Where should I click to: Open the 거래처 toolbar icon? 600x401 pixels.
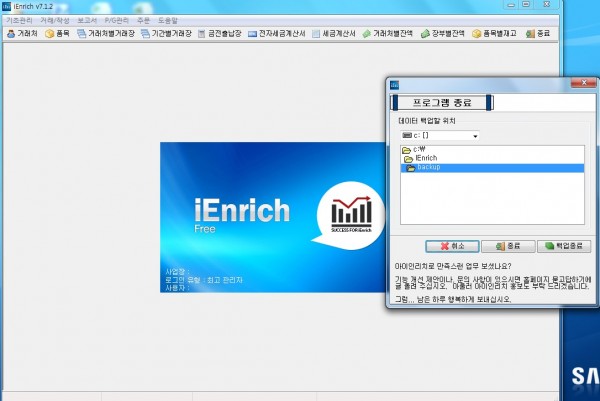[22, 33]
